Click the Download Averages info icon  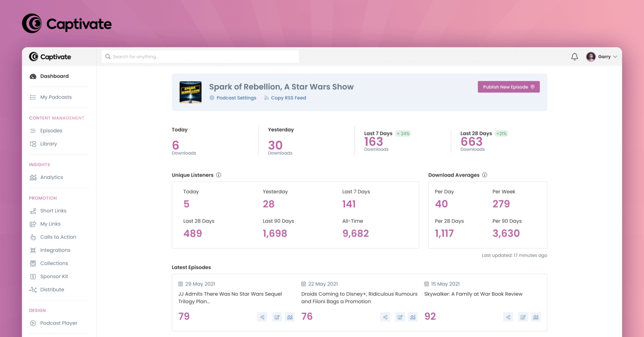485,175
